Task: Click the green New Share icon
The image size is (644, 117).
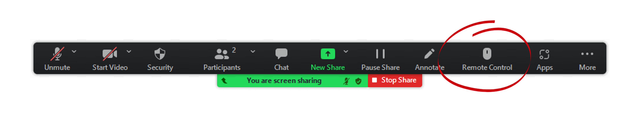Action: click(328, 54)
